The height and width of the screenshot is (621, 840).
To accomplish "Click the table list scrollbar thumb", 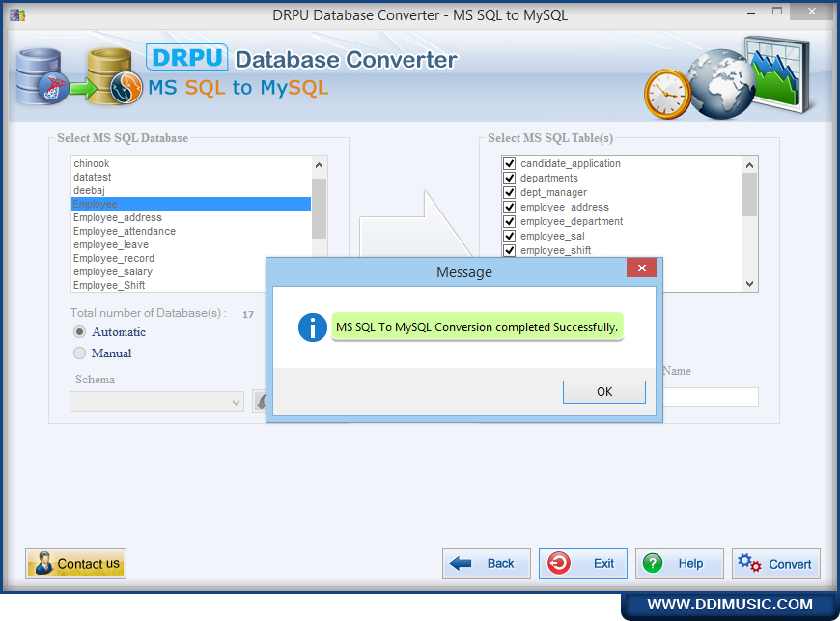I will tap(749, 194).
